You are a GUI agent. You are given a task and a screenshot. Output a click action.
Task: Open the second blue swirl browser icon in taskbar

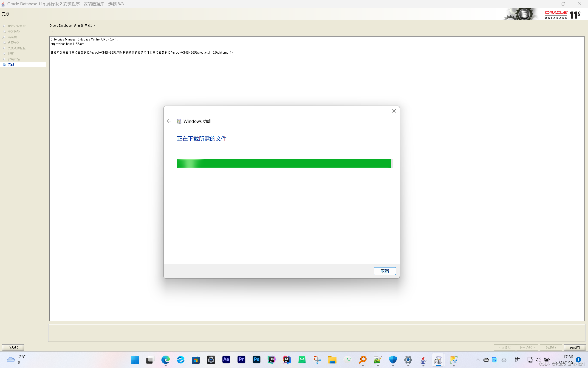click(x=181, y=359)
